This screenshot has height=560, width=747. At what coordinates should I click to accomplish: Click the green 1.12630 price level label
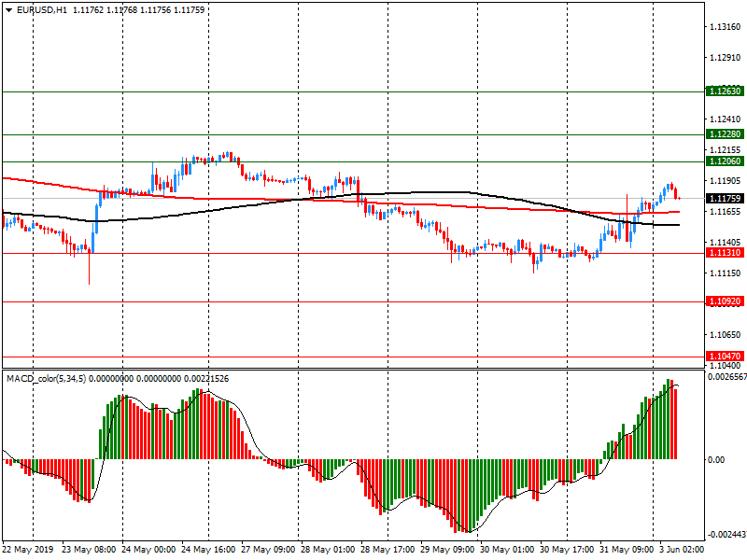click(724, 91)
